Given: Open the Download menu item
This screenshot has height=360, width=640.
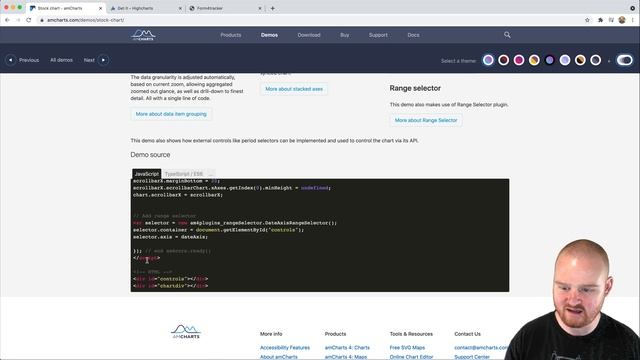Looking at the screenshot, I should pyautogui.click(x=309, y=35).
